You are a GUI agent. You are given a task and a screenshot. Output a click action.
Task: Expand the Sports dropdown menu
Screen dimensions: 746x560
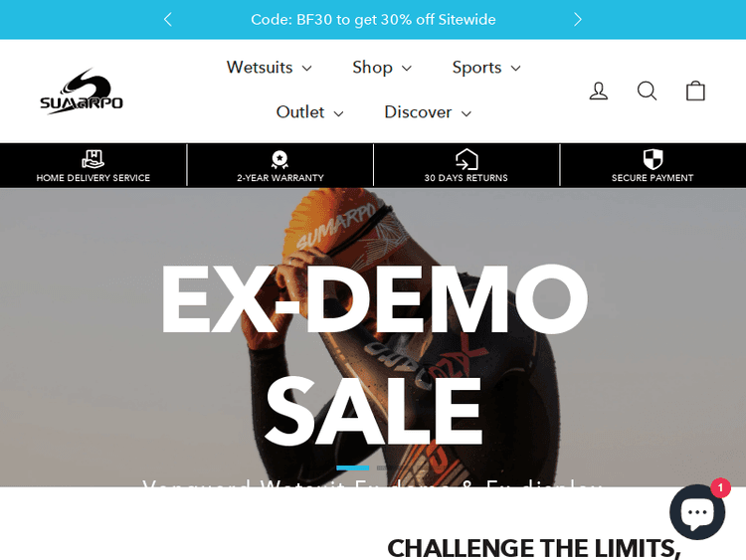point(486,68)
